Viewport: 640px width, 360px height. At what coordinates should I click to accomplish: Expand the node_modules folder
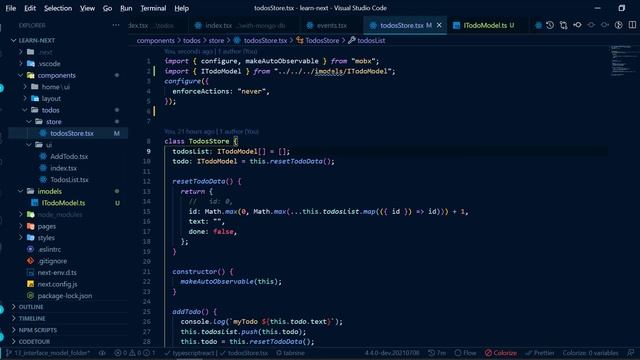click(x=60, y=215)
